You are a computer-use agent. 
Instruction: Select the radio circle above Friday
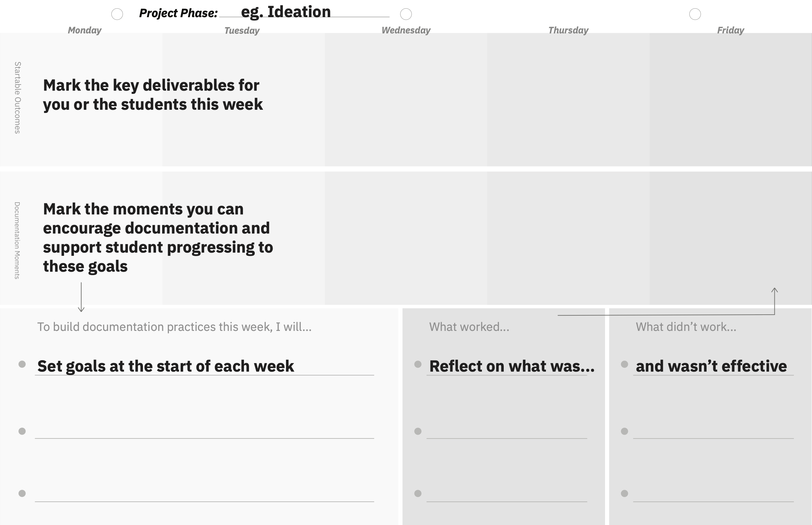point(695,14)
